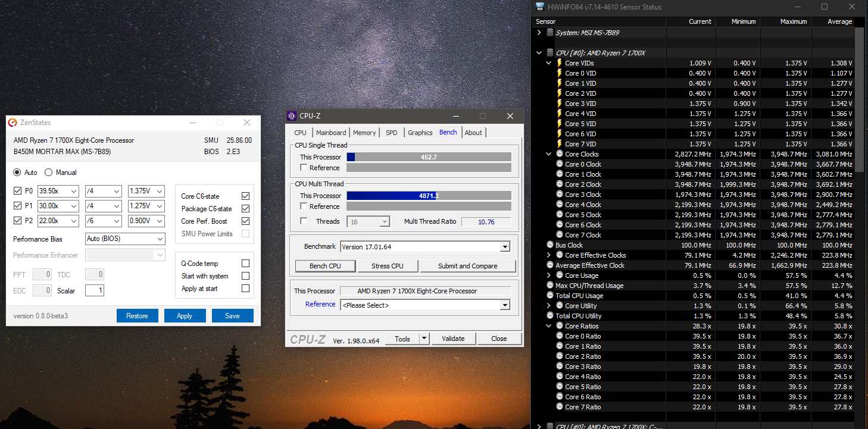
Task: Click the Bus Clock sensor icon
Action: coord(550,245)
